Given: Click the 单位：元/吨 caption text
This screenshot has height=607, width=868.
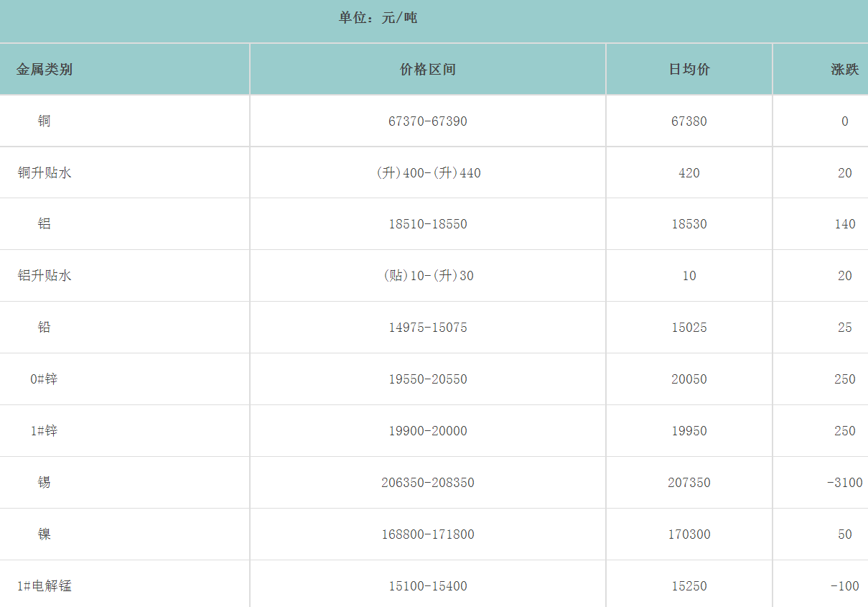Looking at the screenshot, I should (378, 18).
